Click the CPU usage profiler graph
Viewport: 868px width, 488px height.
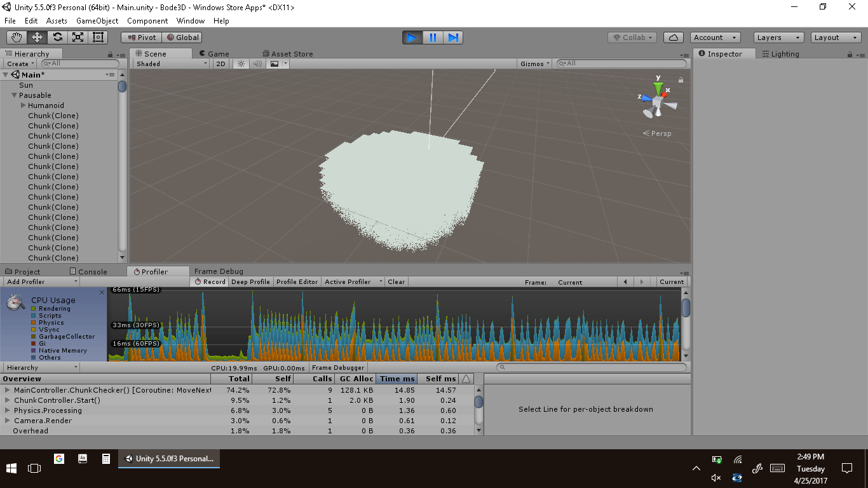click(394, 324)
